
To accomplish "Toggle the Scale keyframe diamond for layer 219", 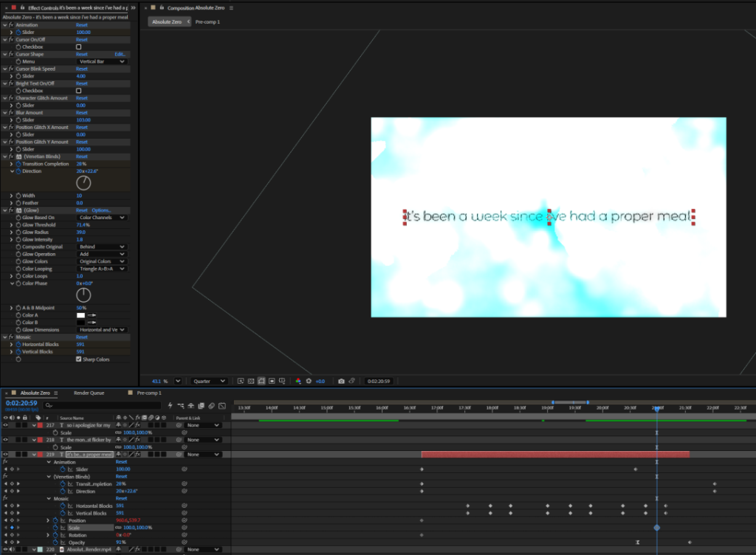I will (x=12, y=528).
